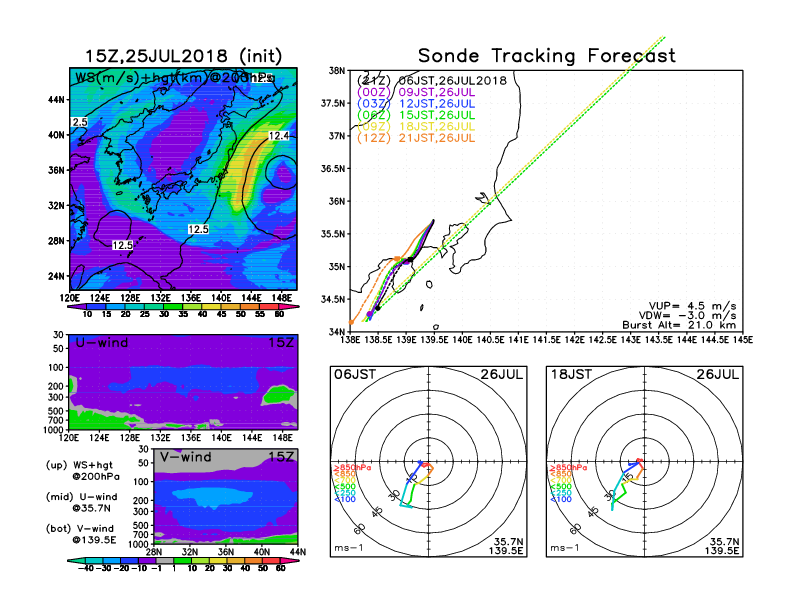Click the black burst dot near 139.1E, 35.1N
The image size is (792, 612).
tap(411, 260)
